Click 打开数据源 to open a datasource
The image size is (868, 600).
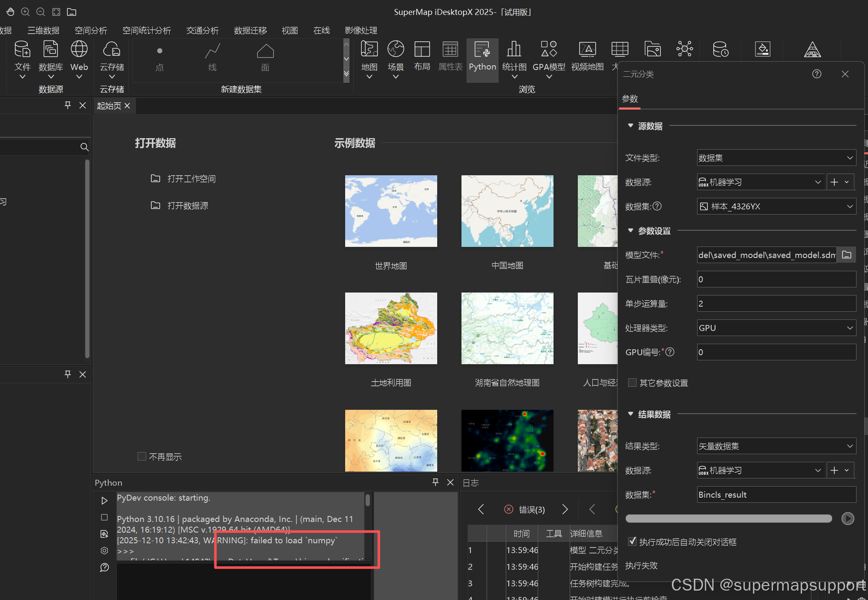(188, 206)
